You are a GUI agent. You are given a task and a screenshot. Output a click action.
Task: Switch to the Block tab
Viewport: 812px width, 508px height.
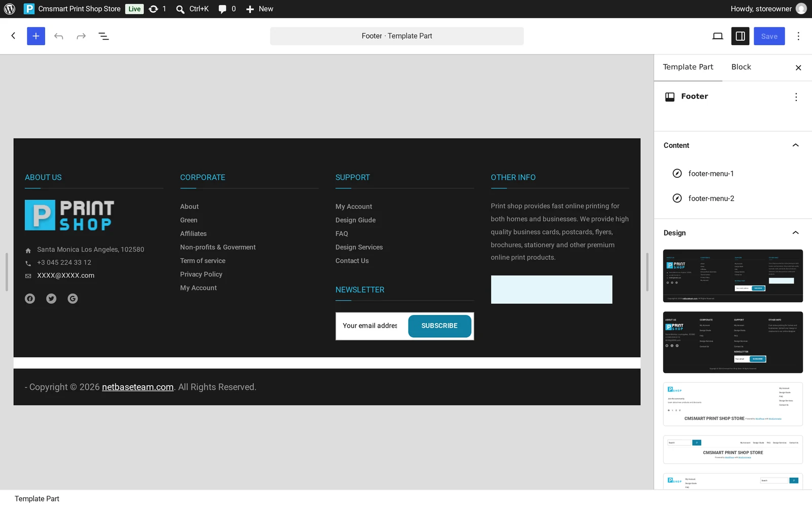click(741, 67)
